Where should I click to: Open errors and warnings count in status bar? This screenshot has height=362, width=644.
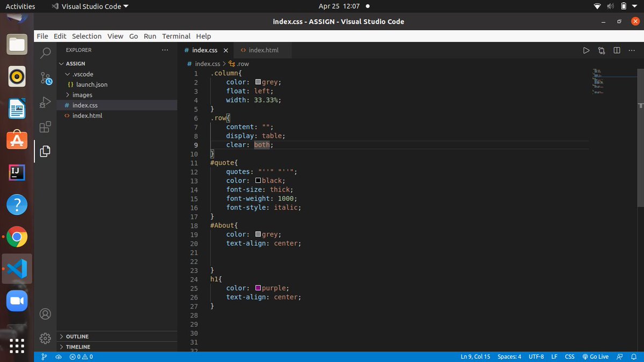click(x=81, y=357)
